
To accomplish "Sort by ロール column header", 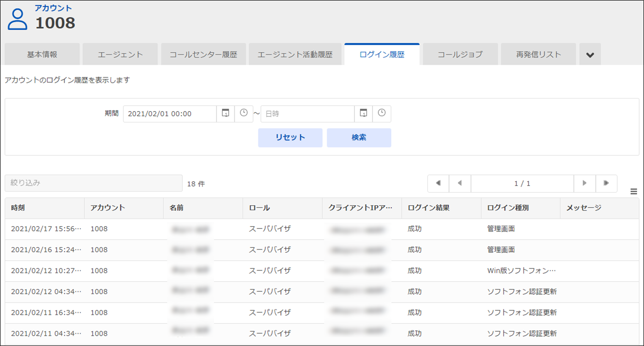I will (x=283, y=208).
